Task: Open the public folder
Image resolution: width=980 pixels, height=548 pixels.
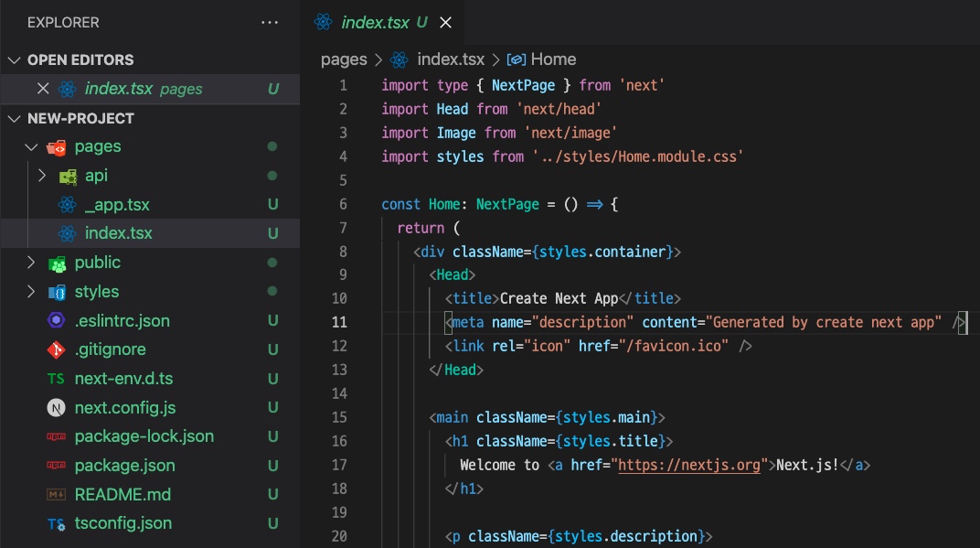Action: tap(98, 263)
